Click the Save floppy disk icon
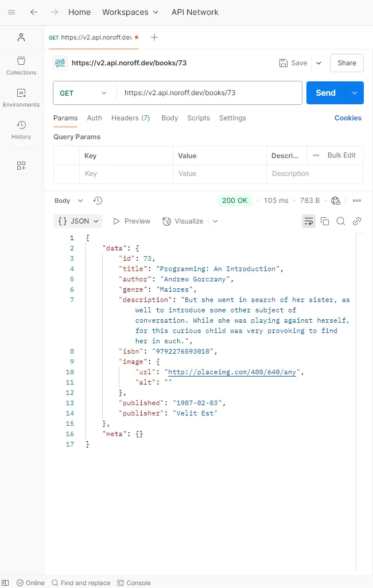 283,63
